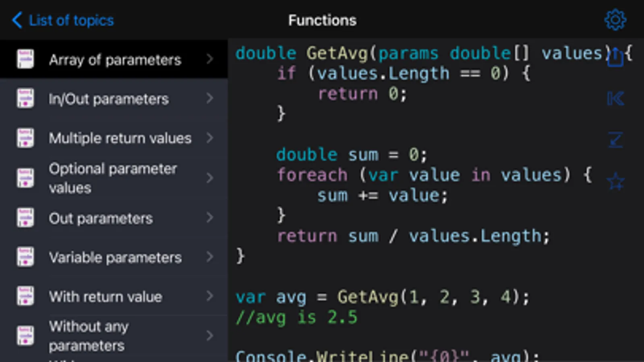The image size is (644, 362).
Task: Click the 'if (values.Length == 0)' line
Action: [404, 74]
